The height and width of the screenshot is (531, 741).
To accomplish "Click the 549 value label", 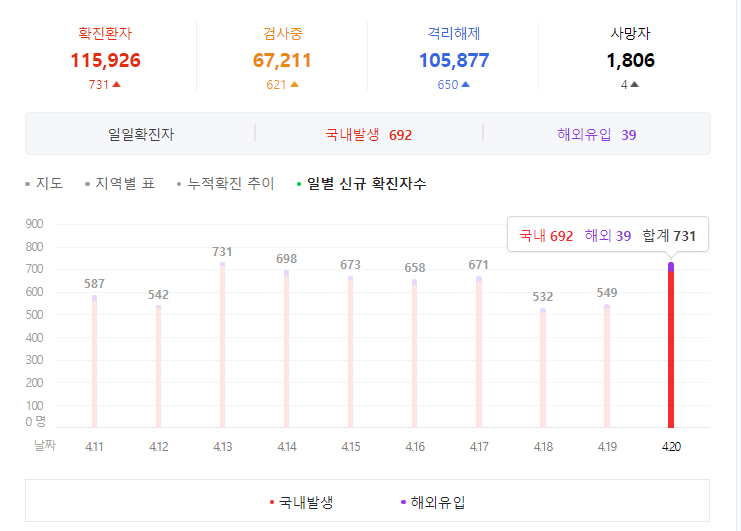I will 607,293.
